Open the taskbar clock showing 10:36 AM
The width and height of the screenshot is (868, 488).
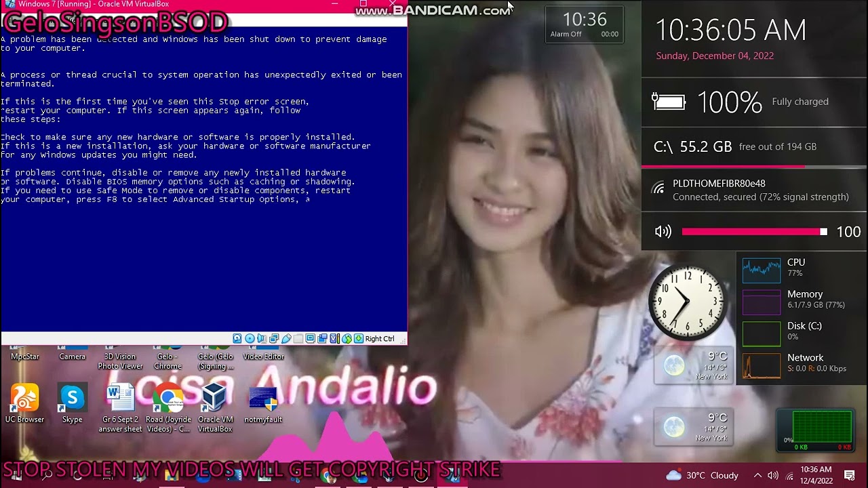(816, 475)
